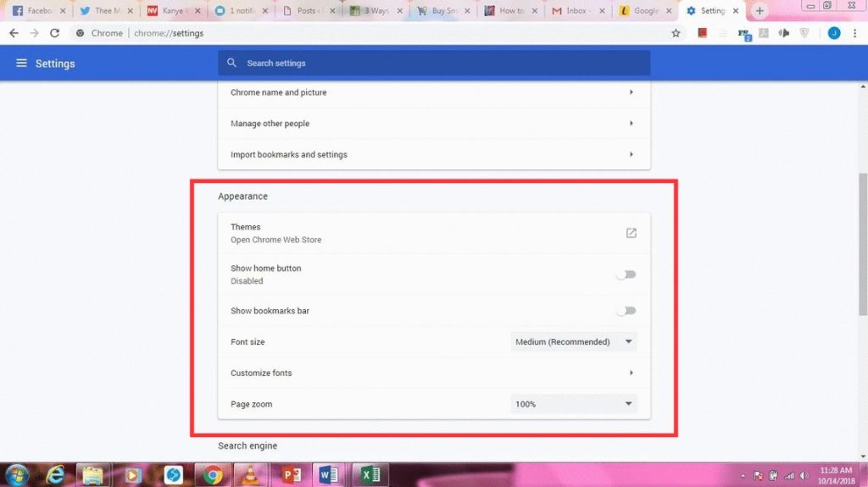868x487 pixels.
Task: Open File Explorer from taskbar
Action: (x=92, y=475)
